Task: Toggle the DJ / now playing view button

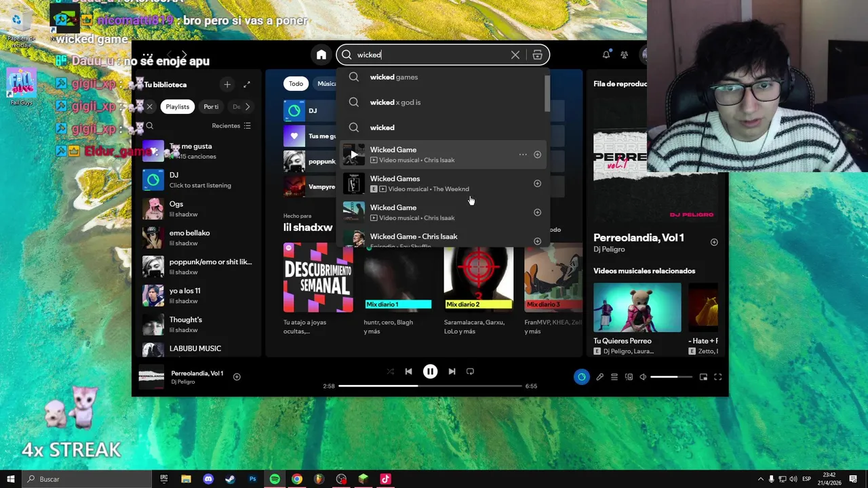Action: coord(582,377)
